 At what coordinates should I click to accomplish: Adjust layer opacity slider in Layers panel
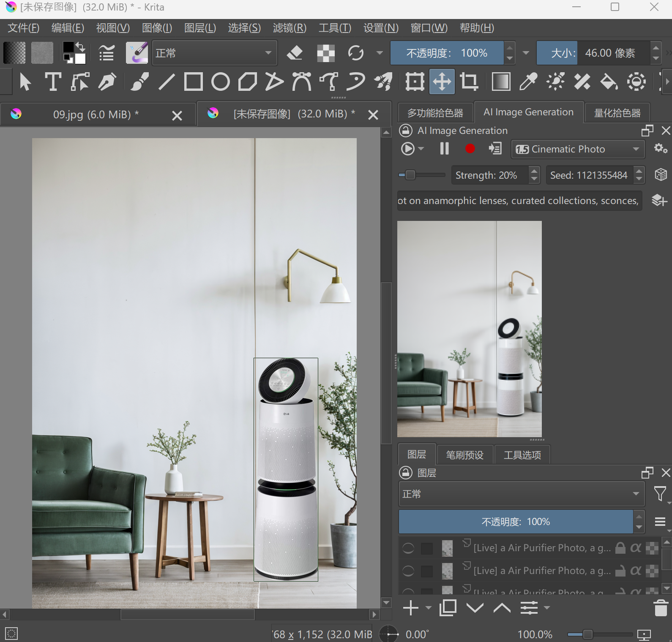(x=516, y=522)
